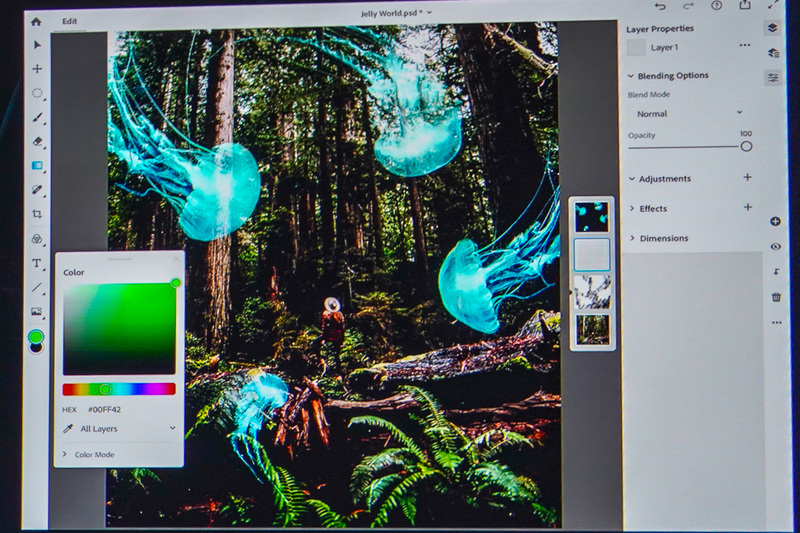800x533 pixels.
Task: Open Layer Properties sliders icon
Action: (773, 78)
